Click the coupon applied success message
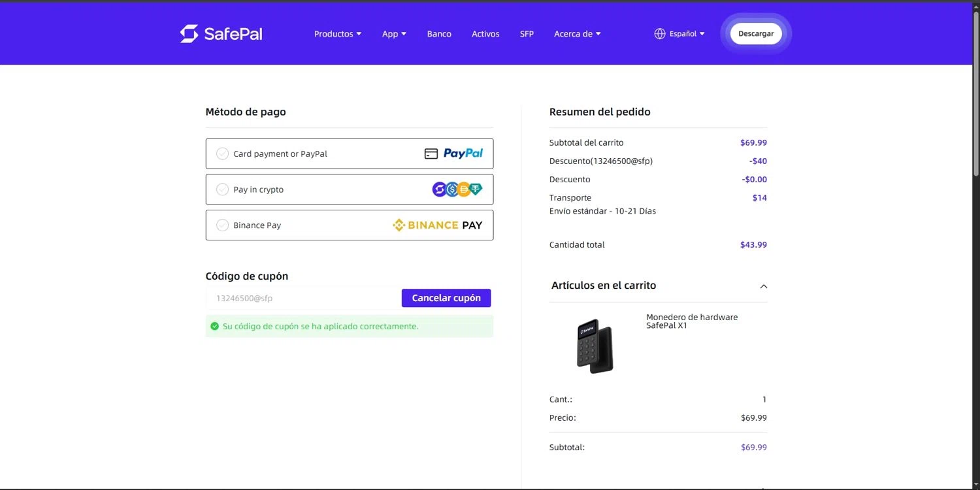The height and width of the screenshot is (490, 980). [x=350, y=326]
